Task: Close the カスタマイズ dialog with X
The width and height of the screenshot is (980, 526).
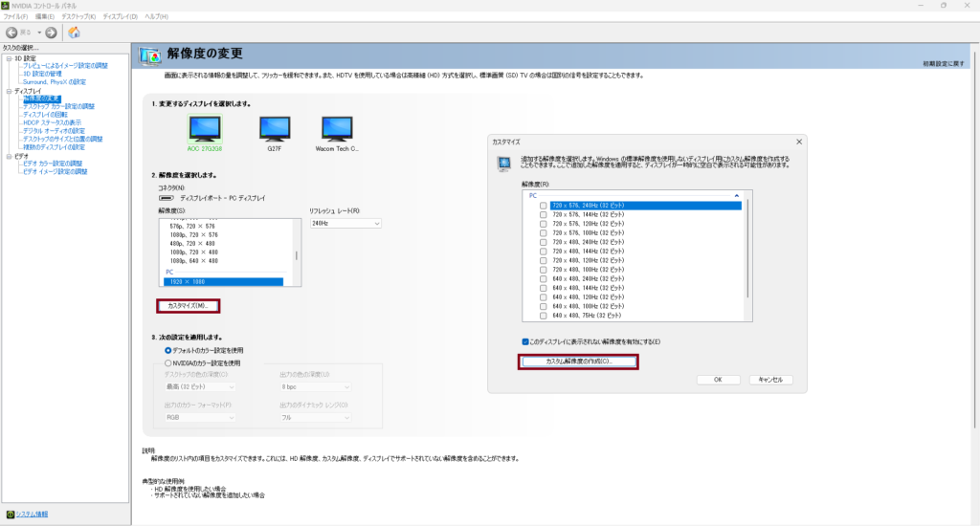Action: point(798,142)
